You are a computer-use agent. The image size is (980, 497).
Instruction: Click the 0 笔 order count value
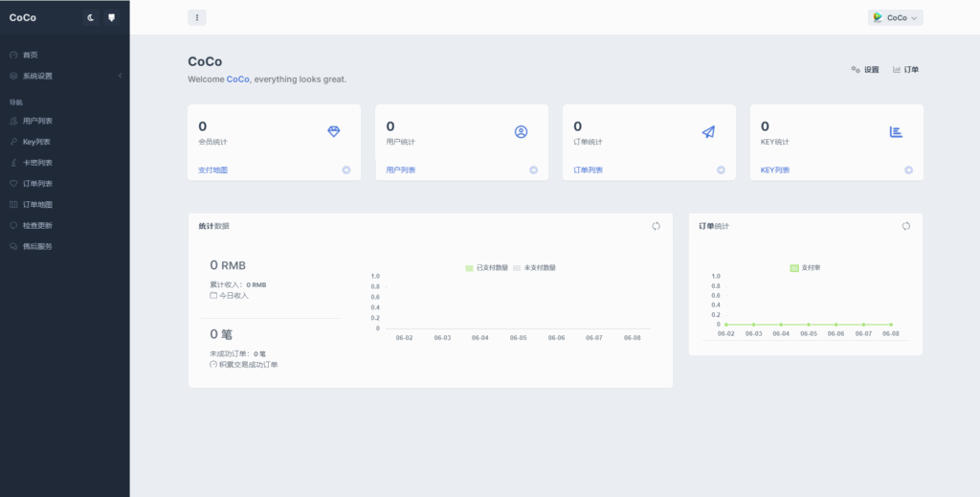click(221, 334)
